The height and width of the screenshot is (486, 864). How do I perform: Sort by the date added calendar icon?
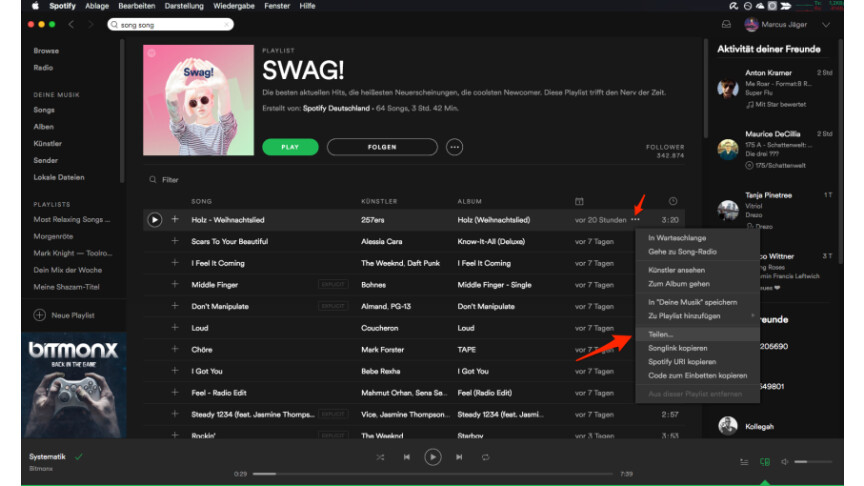[579, 201]
